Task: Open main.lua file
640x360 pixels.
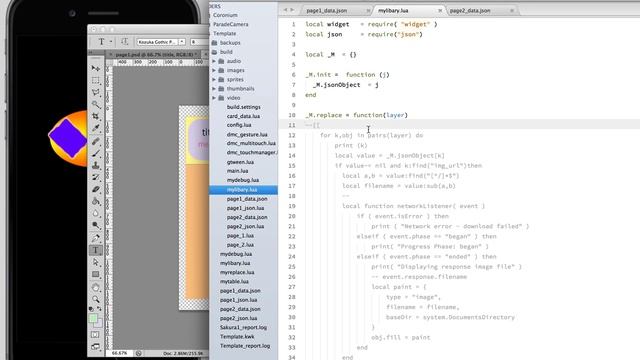Action: click(x=238, y=171)
